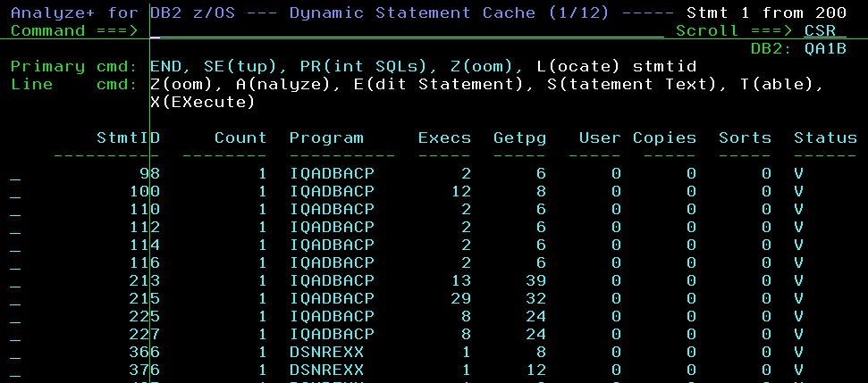Viewport: 868px width, 383px height.
Task: Click the Execs value 29 for StmtID 215
Action: [460, 299]
